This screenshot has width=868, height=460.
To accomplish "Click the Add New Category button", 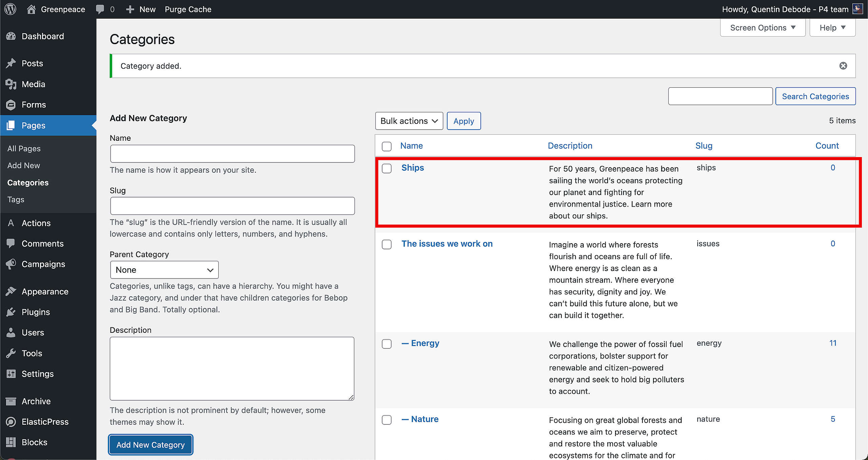I will pos(151,445).
